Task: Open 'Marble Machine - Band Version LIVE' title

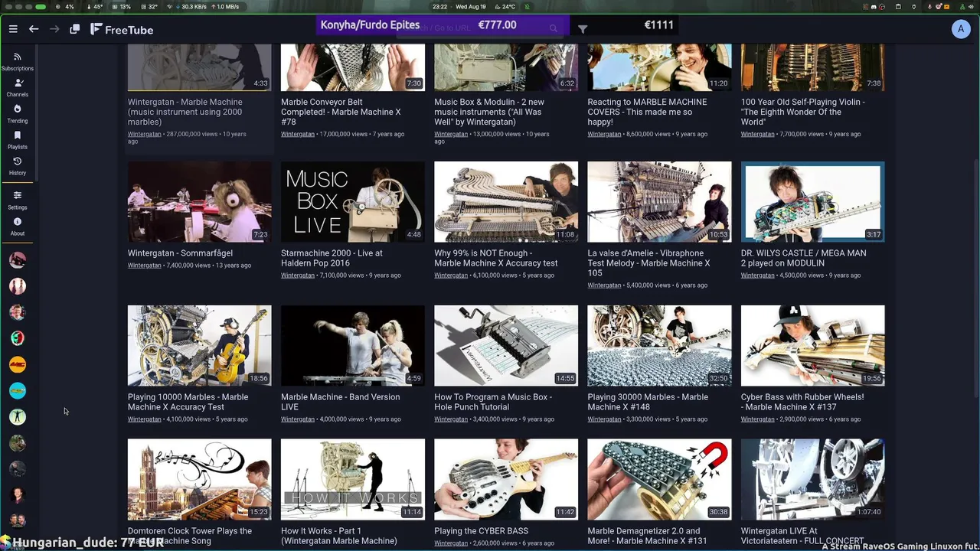Action: [x=340, y=402]
